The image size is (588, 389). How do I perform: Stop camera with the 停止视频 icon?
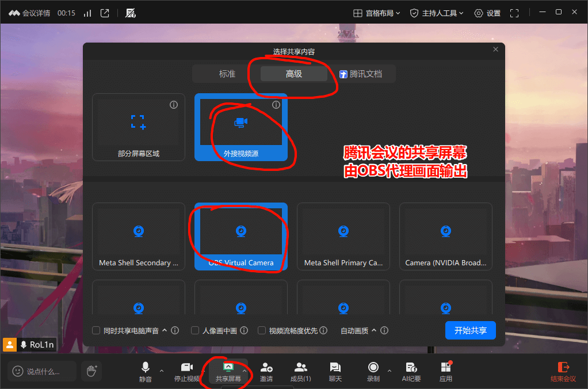(x=187, y=372)
